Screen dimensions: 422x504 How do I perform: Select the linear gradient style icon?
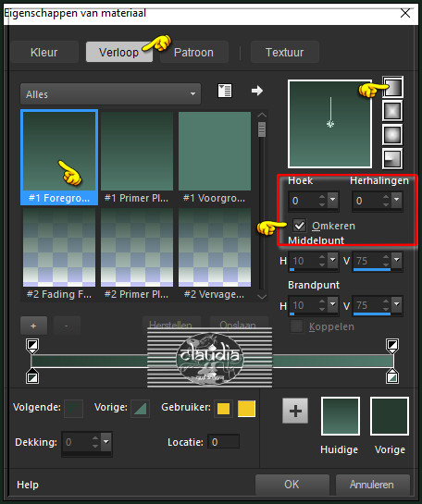point(392,87)
